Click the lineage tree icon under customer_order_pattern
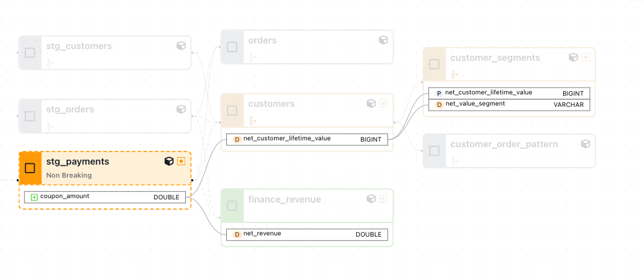 click(454, 161)
